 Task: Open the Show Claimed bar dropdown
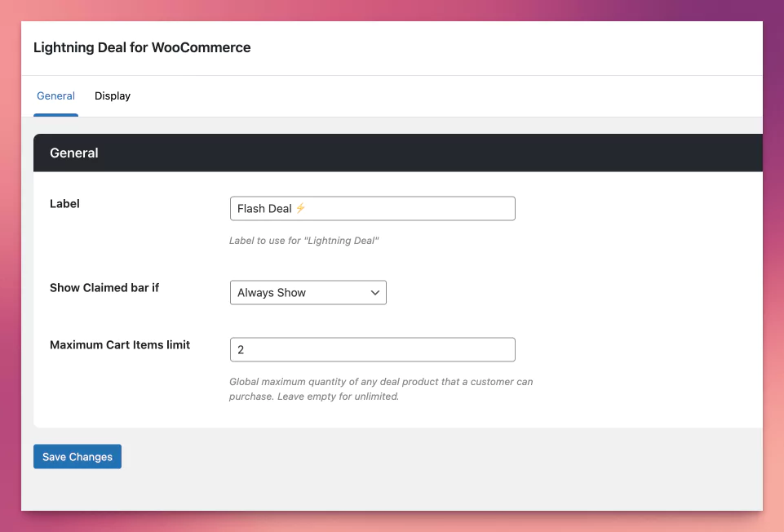click(x=308, y=292)
